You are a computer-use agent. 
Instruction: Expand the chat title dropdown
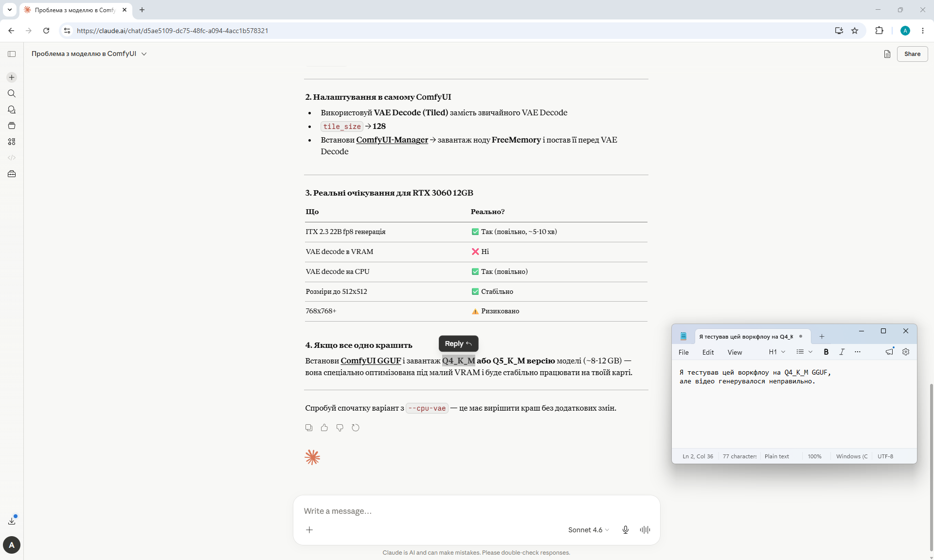pos(144,54)
